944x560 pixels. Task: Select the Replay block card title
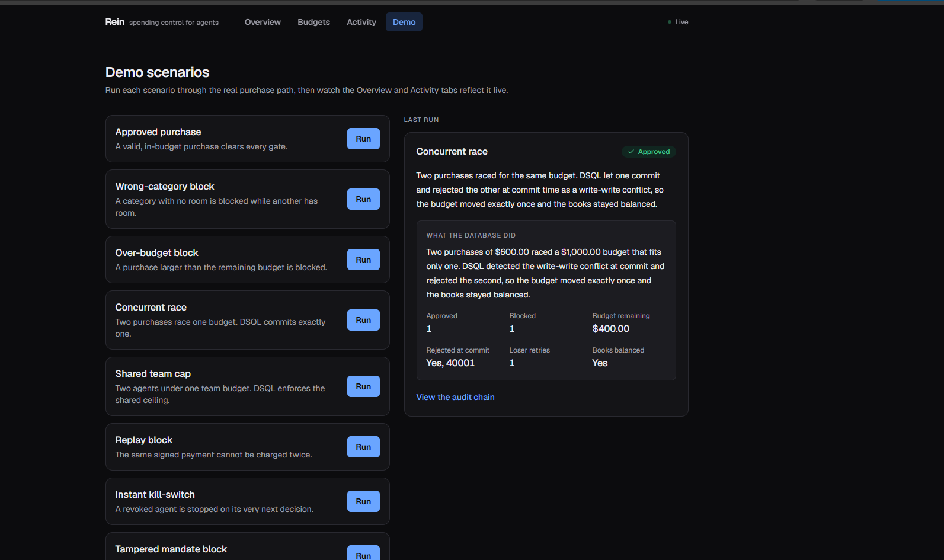pos(144,440)
